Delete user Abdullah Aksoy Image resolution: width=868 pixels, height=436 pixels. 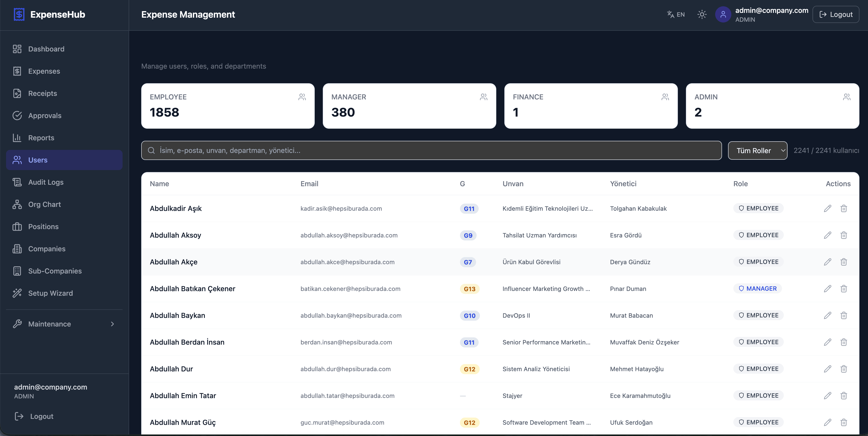coord(844,235)
